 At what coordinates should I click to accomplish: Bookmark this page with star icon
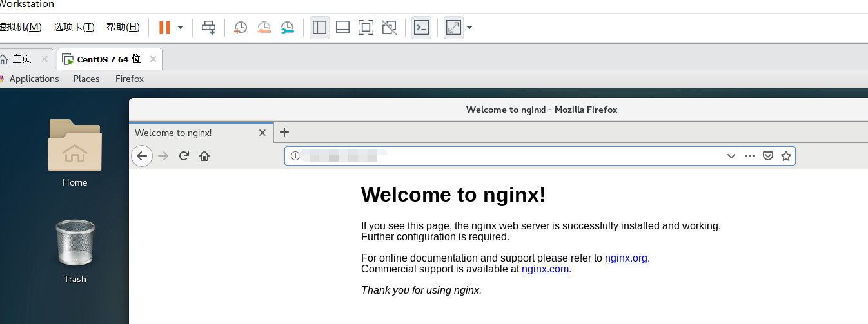786,156
